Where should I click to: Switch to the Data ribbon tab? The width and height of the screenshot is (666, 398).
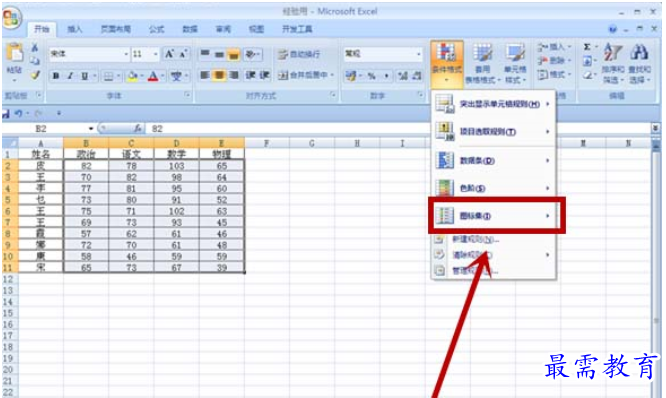coord(190,29)
